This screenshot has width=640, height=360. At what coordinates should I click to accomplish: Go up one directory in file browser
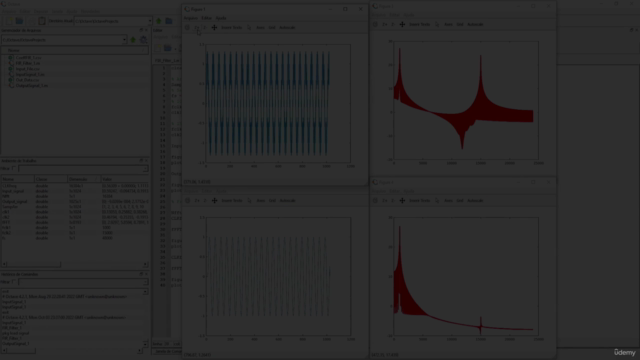click(x=133, y=40)
